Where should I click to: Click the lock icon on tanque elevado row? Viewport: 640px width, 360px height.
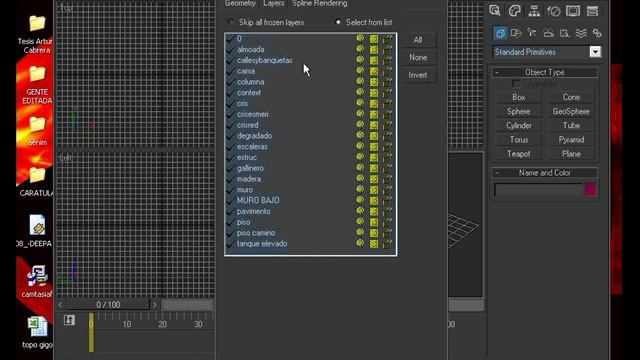click(x=387, y=244)
